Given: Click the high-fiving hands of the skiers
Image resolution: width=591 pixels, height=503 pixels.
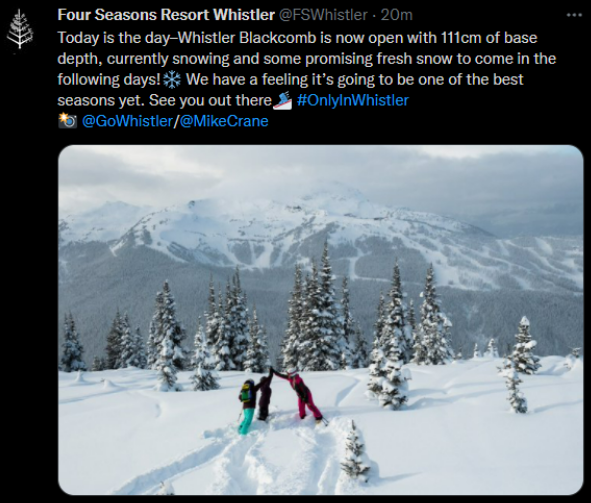Looking at the screenshot, I should click(273, 370).
